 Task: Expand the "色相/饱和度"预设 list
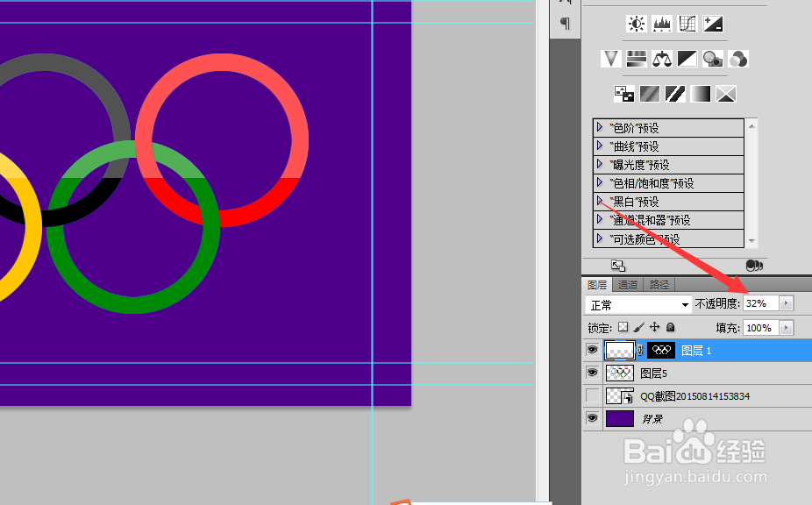tap(600, 182)
